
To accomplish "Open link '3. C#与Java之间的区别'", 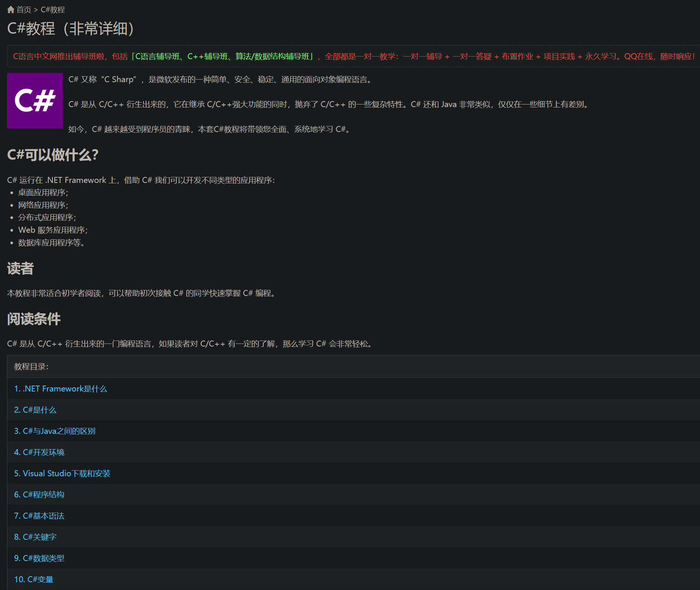I will click(55, 431).
